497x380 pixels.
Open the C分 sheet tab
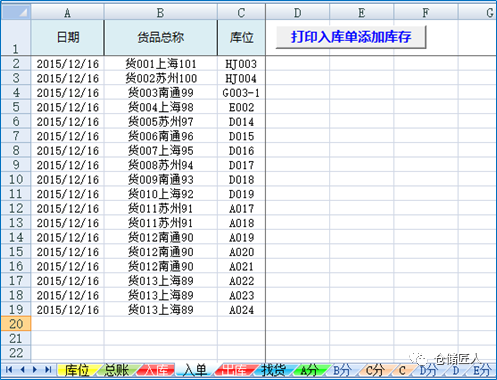pyautogui.click(x=374, y=370)
